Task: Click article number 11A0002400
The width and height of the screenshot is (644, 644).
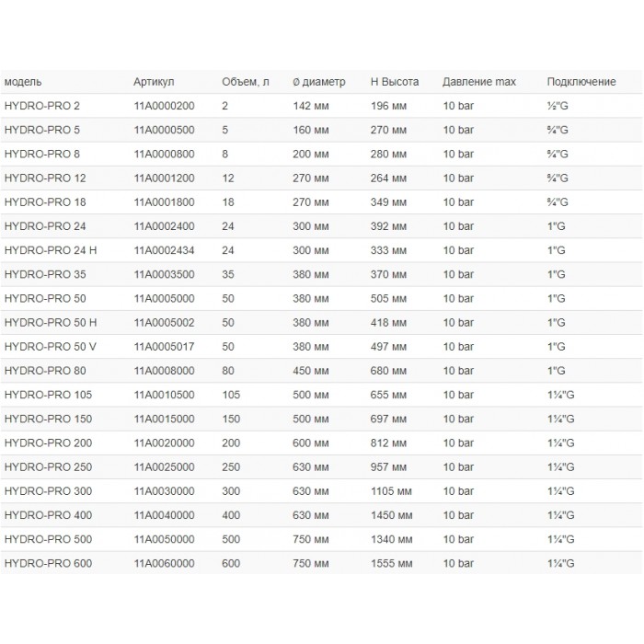Action: pos(165,226)
